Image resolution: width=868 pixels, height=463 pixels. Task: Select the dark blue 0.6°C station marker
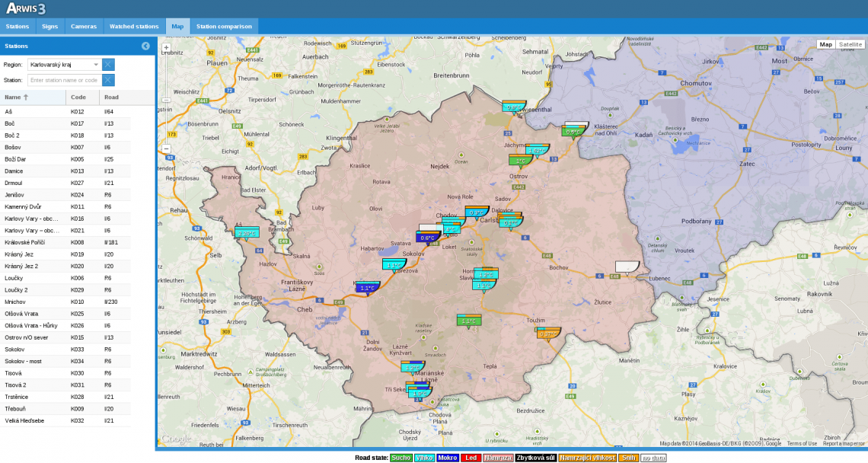coord(427,238)
